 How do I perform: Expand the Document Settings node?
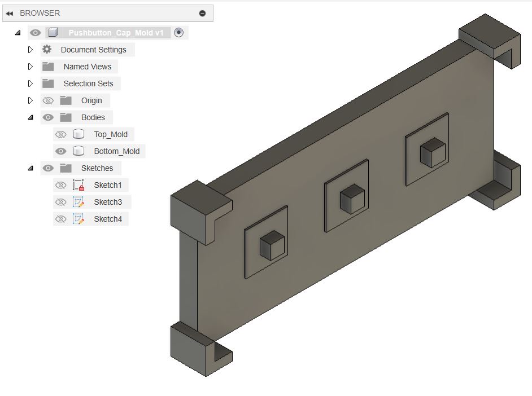[30, 50]
